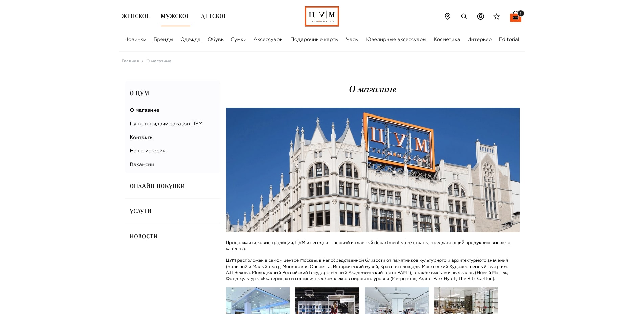Open the Подарочные карты menu item

tap(314, 39)
